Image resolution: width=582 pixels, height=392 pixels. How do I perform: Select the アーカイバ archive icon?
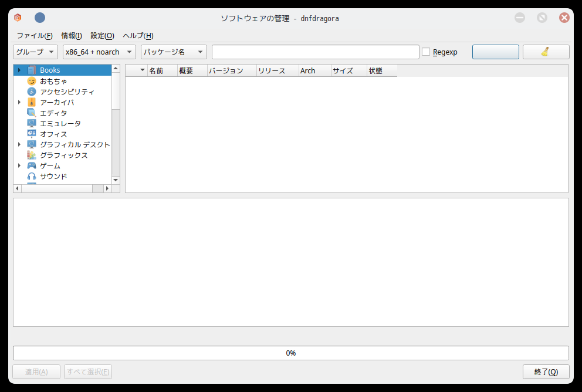coord(32,102)
